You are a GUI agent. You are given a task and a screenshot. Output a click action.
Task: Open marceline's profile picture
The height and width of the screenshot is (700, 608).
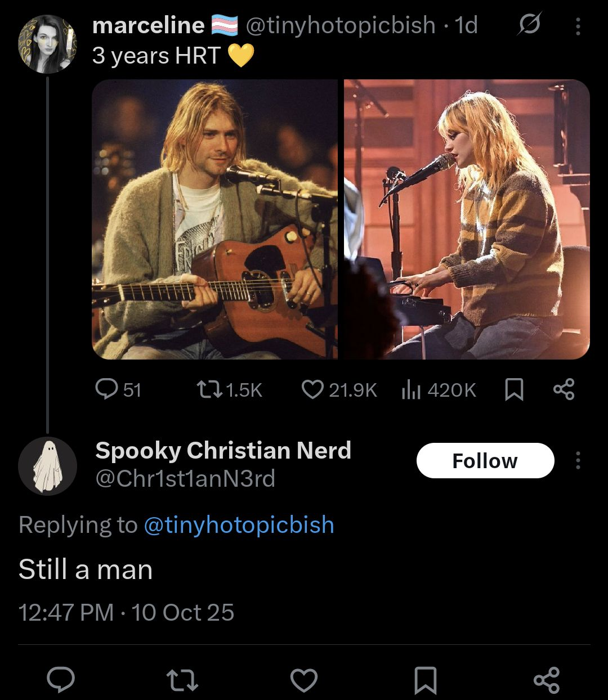point(47,44)
